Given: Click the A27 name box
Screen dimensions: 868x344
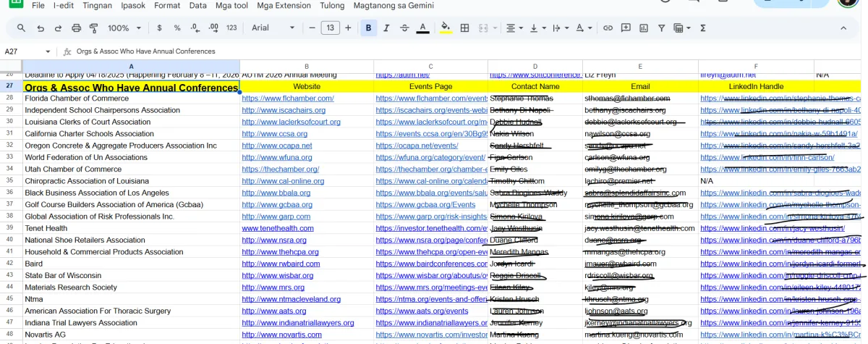Looking at the screenshot, I should pyautogui.click(x=22, y=52).
